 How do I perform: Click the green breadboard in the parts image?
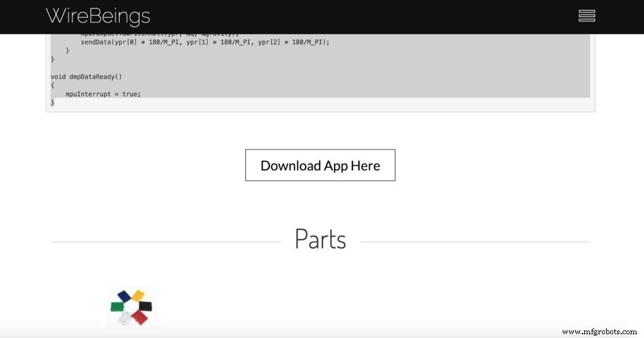point(118,306)
